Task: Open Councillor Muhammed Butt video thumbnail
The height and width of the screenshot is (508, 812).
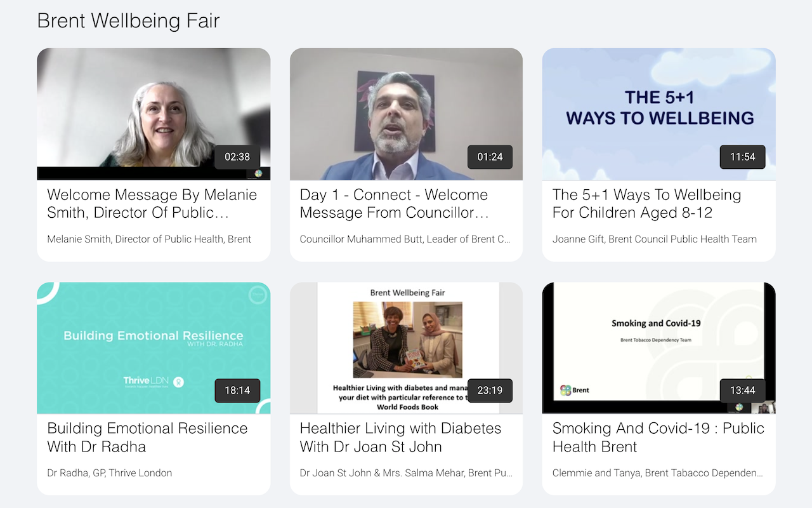Action: [x=406, y=114]
